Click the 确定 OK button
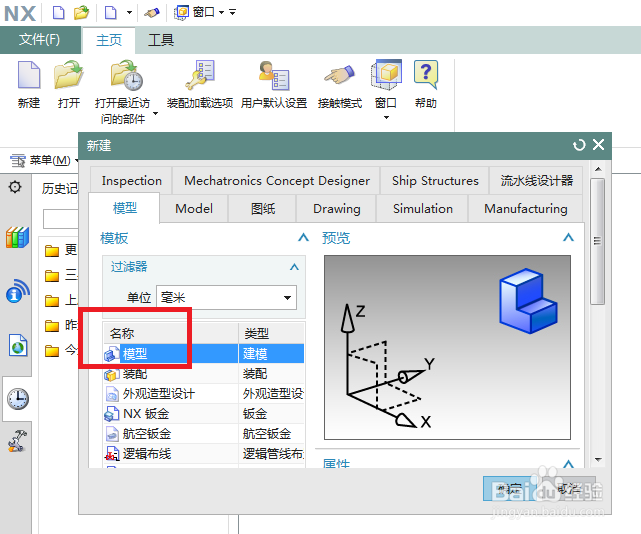This screenshot has height=534, width=641. click(512, 489)
